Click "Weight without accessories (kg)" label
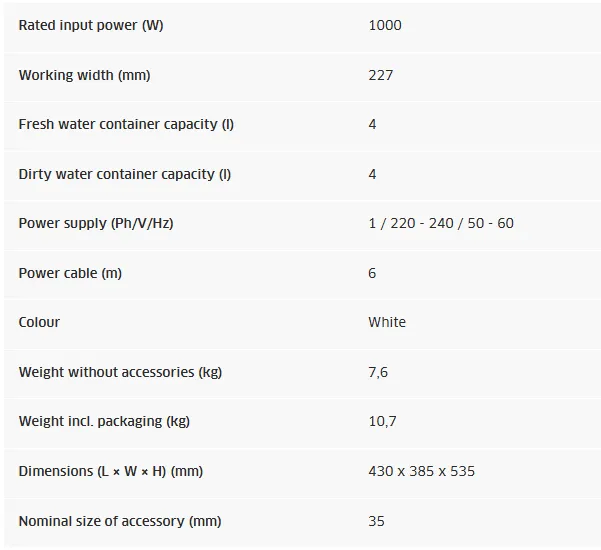The image size is (601, 550). pyautogui.click(x=120, y=372)
